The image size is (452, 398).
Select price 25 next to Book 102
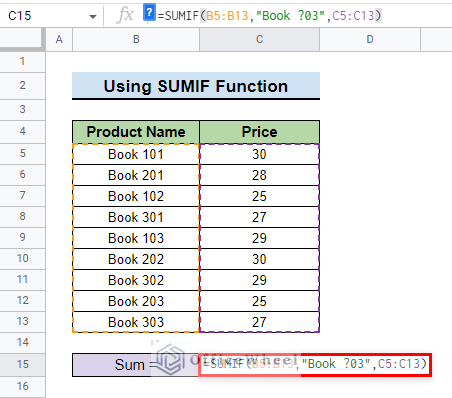259,196
